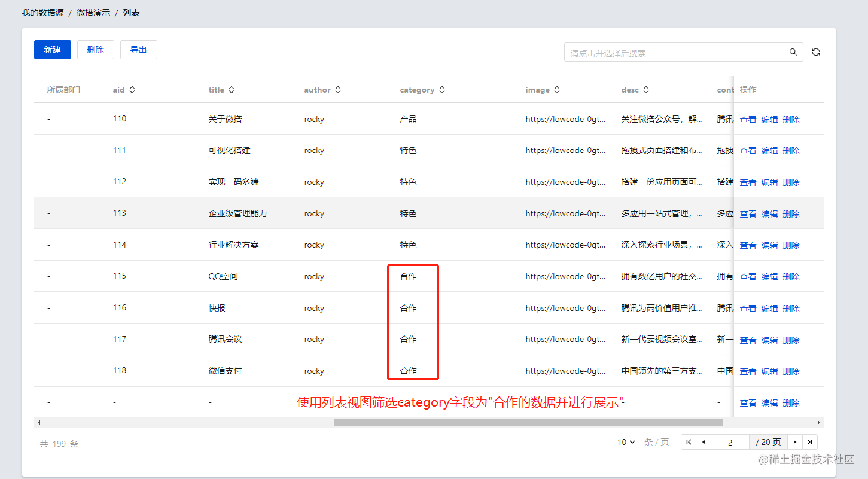The width and height of the screenshot is (868, 479).
Task: Delete row 111 可视化搭建
Action: (791, 151)
